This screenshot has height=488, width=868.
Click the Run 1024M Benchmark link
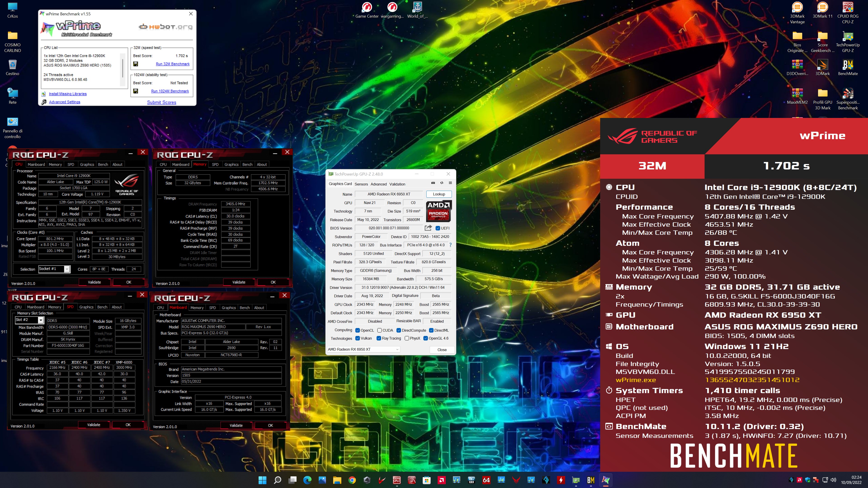[x=170, y=91]
